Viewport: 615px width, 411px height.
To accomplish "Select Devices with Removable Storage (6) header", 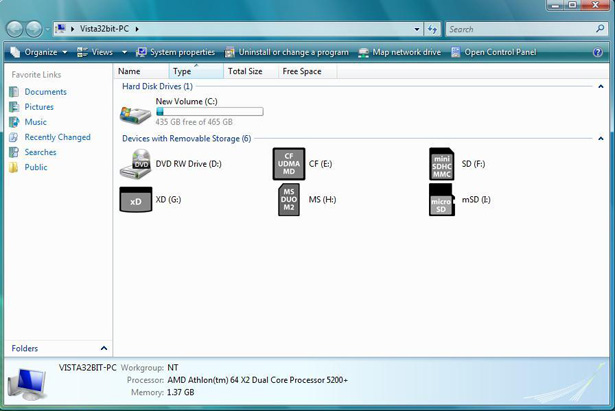I will tap(186, 138).
